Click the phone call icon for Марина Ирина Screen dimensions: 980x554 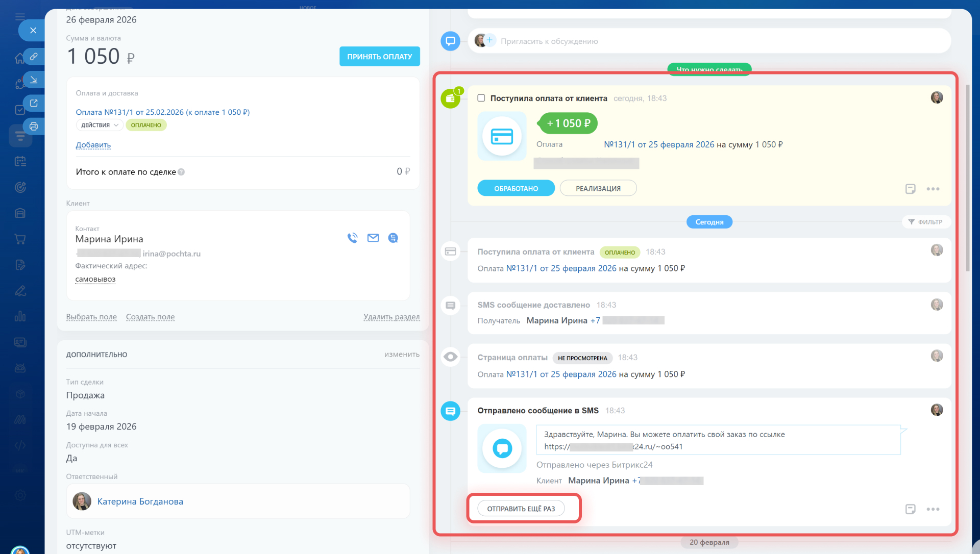click(352, 238)
